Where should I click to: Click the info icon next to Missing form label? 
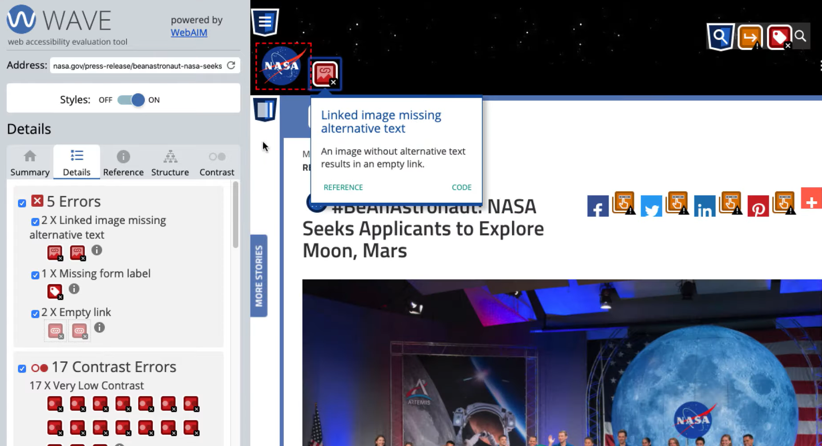[74, 290]
